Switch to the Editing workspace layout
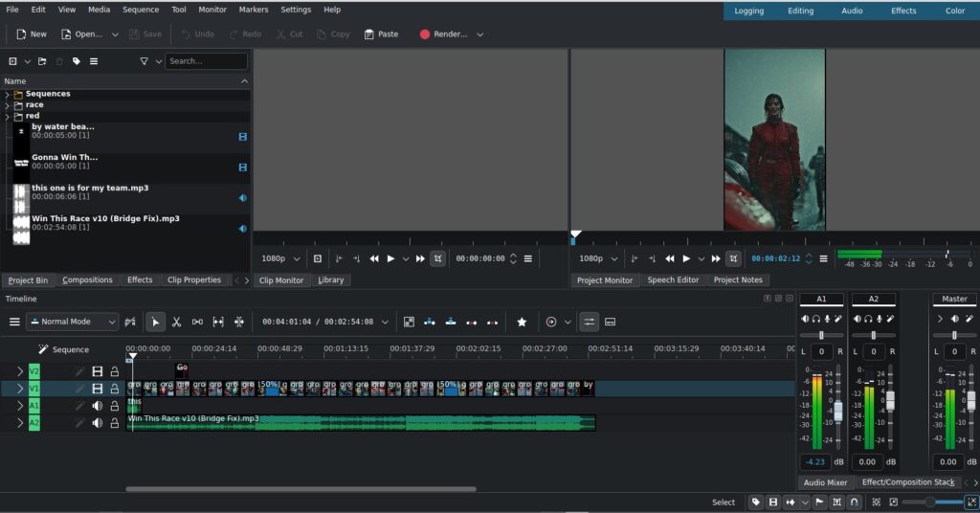Image resolution: width=980 pixels, height=513 pixels. point(800,11)
